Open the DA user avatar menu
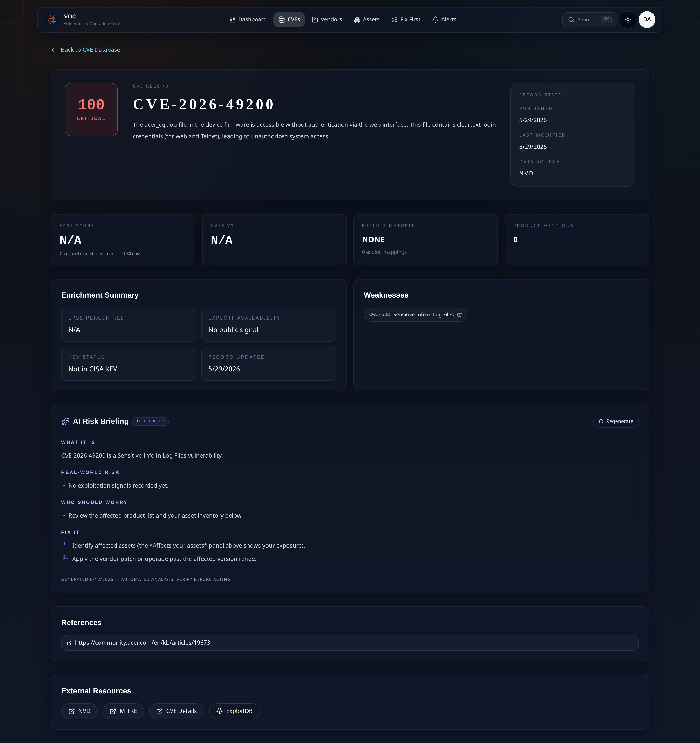The image size is (700, 743). pyautogui.click(x=647, y=19)
